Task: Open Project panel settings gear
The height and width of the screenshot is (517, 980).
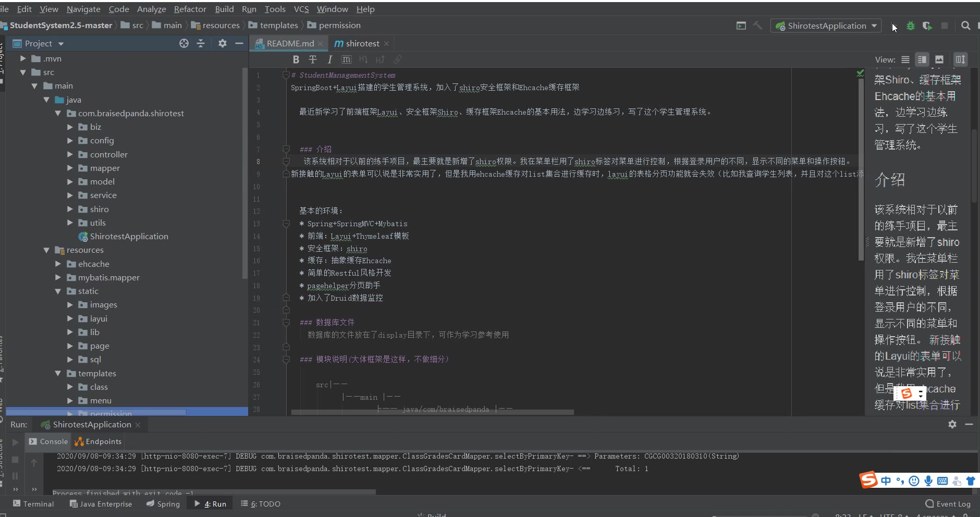Action: (x=223, y=43)
